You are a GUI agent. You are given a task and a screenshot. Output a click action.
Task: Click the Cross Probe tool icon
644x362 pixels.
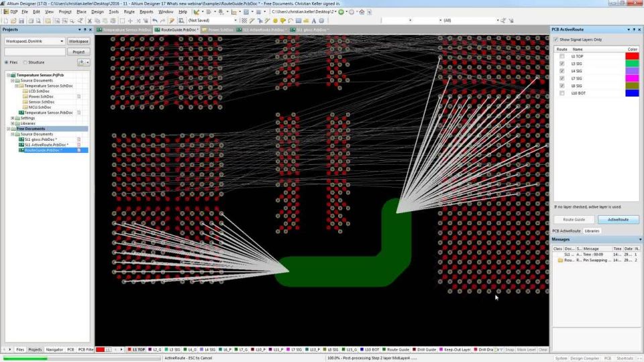tap(172, 21)
